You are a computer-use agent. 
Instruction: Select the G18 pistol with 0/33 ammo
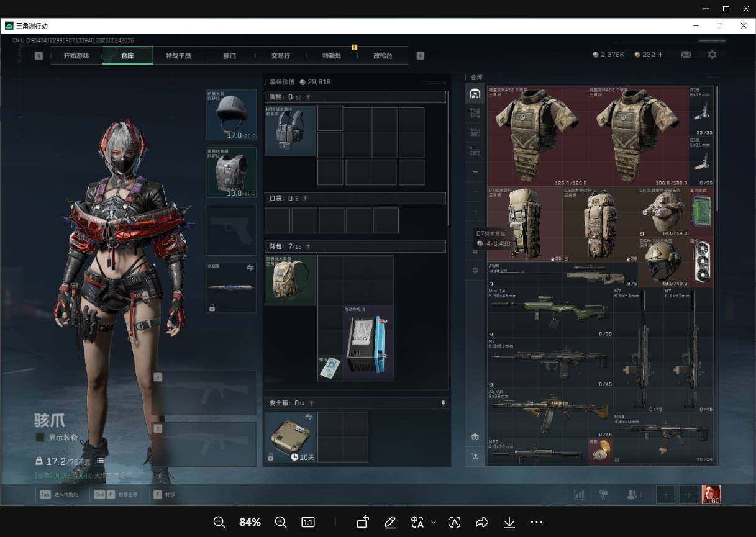[x=701, y=161]
